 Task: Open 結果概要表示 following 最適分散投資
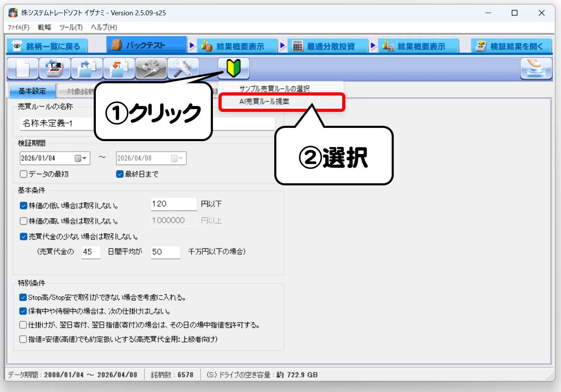pyautogui.click(x=418, y=46)
